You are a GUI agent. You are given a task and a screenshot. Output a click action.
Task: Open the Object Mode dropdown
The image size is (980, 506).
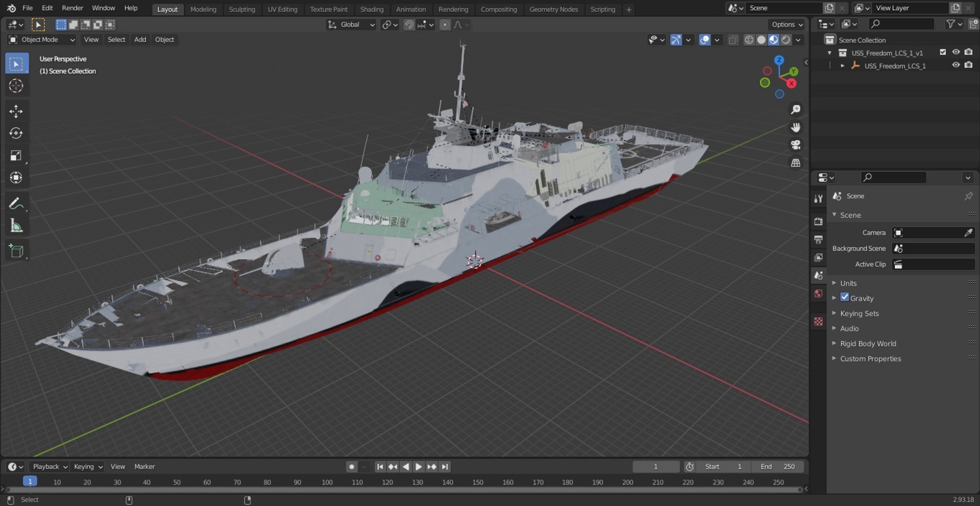[x=42, y=40]
